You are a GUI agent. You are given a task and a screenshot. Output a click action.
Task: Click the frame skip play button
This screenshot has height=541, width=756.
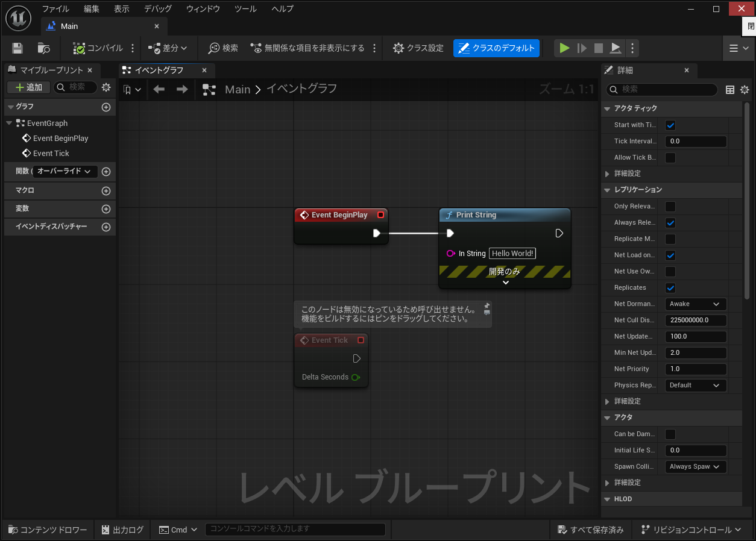click(582, 48)
